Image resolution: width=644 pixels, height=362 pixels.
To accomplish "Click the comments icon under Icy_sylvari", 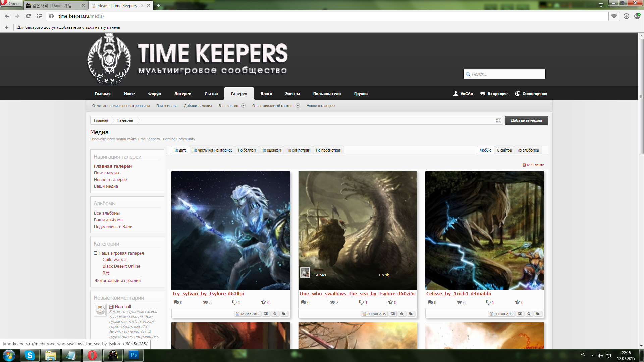I will point(176,302).
